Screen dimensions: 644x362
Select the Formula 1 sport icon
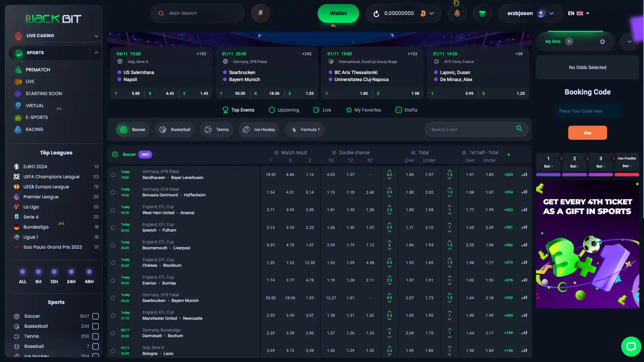(x=294, y=129)
